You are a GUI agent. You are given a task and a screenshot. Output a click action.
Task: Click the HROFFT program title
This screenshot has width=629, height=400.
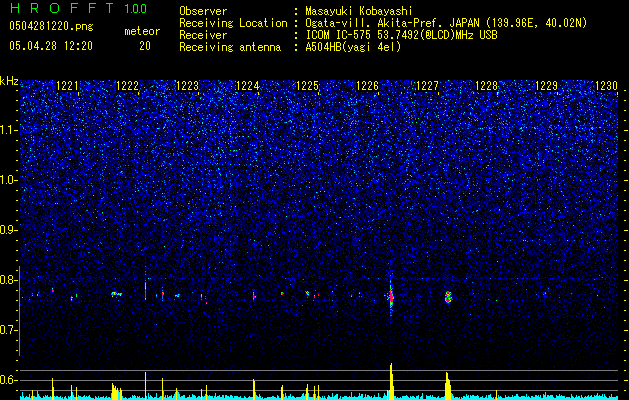click(x=62, y=8)
